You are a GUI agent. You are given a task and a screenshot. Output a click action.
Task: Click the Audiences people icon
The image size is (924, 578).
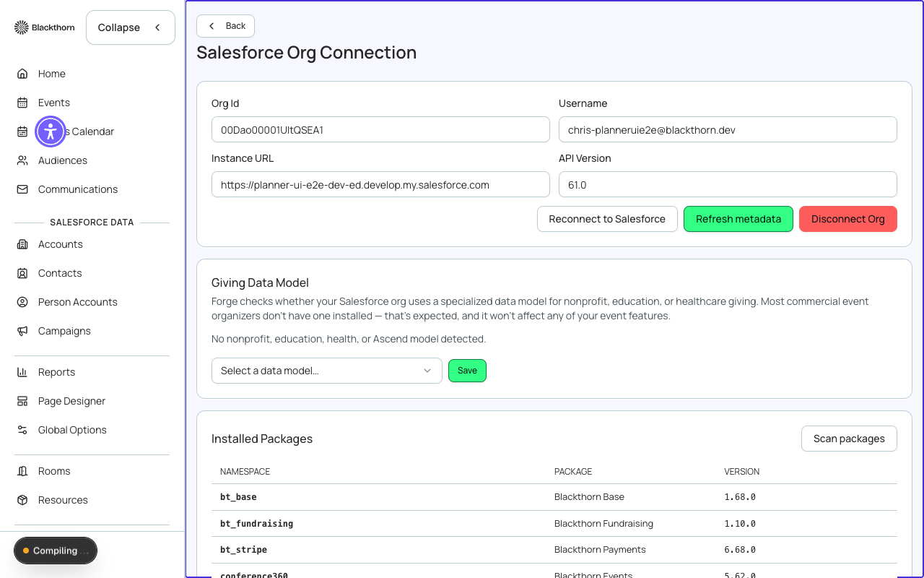point(22,160)
